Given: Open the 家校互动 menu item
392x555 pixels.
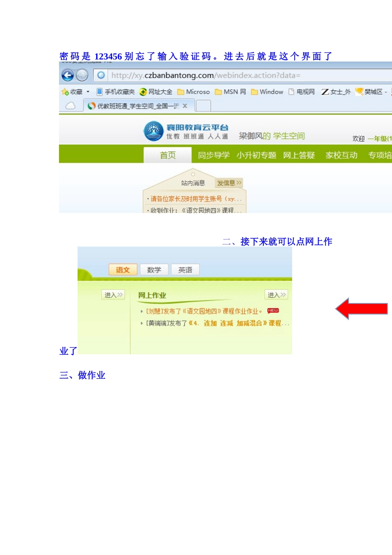Looking at the screenshot, I should click(x=342, y=155).
